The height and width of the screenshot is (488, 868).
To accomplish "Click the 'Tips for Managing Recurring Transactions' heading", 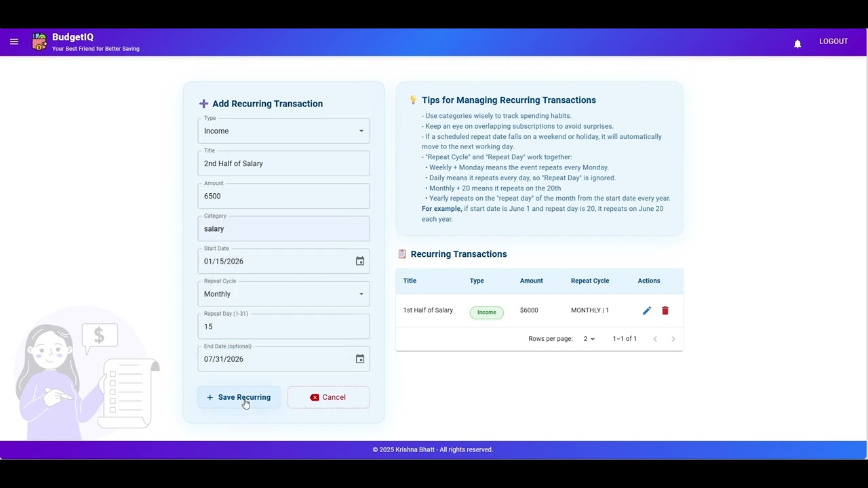I will (509, 100).
